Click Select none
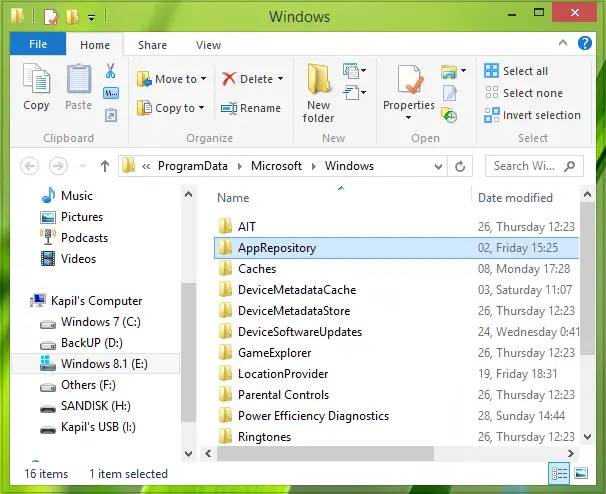606x494 pixels. 523,93
